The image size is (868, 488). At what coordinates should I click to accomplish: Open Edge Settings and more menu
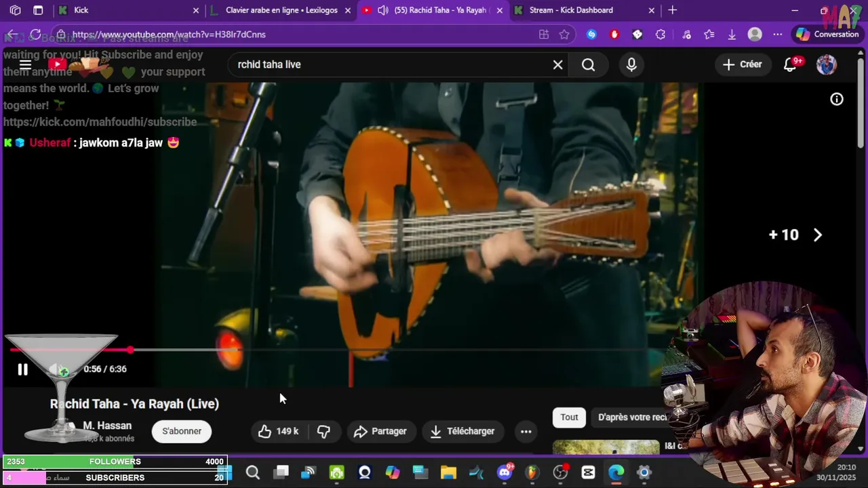coord(777,35)
